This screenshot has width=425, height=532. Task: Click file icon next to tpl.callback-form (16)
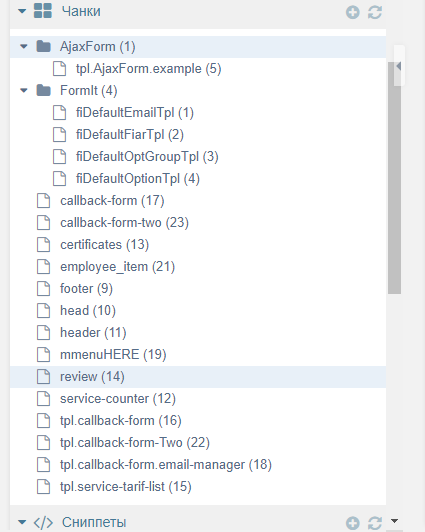43,421
